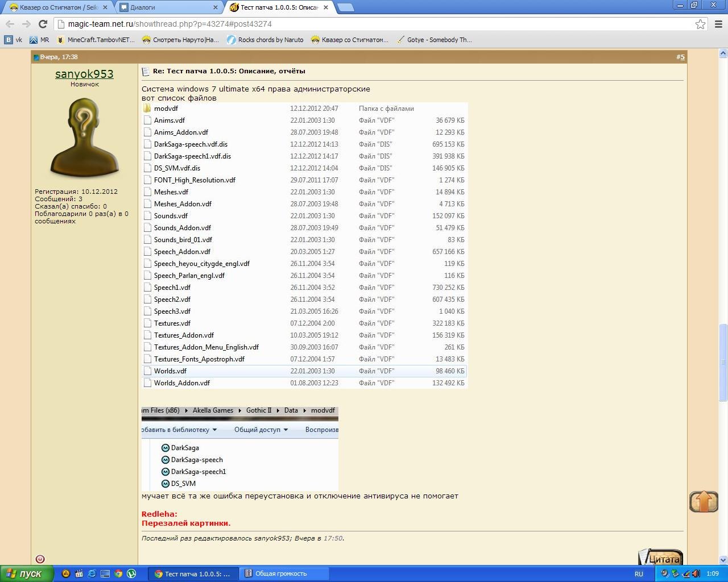The image size is (728, 582).
Task: Click the 1:09 system clock
Action: [x=713, y=574]
